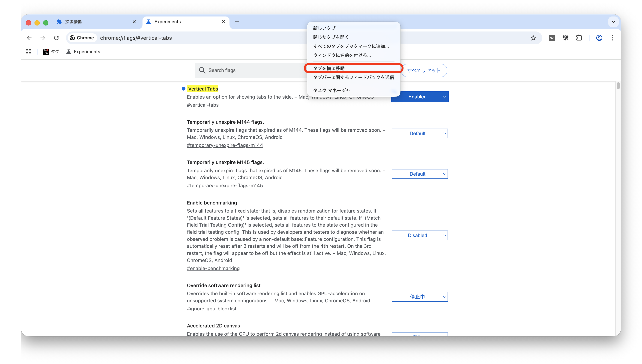
Task: Click the W extension icon in toolbar
Action: pyautogui.click(x=552, y=38)
